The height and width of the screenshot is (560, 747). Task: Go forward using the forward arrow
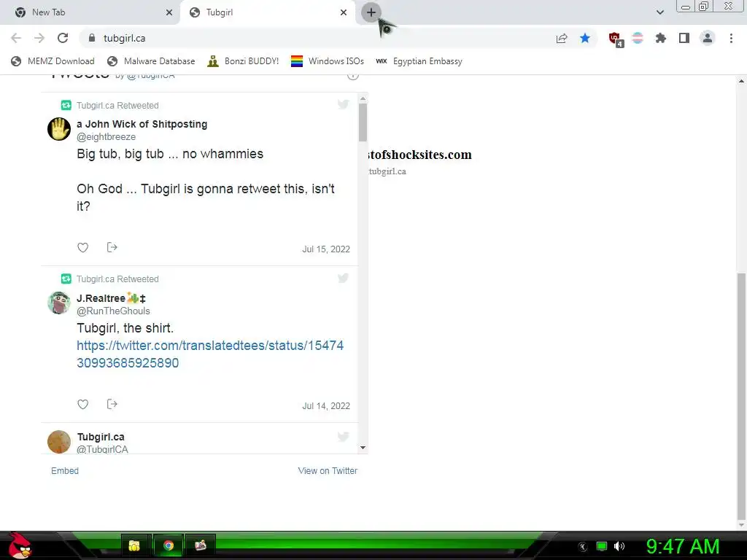pos(39,38)
